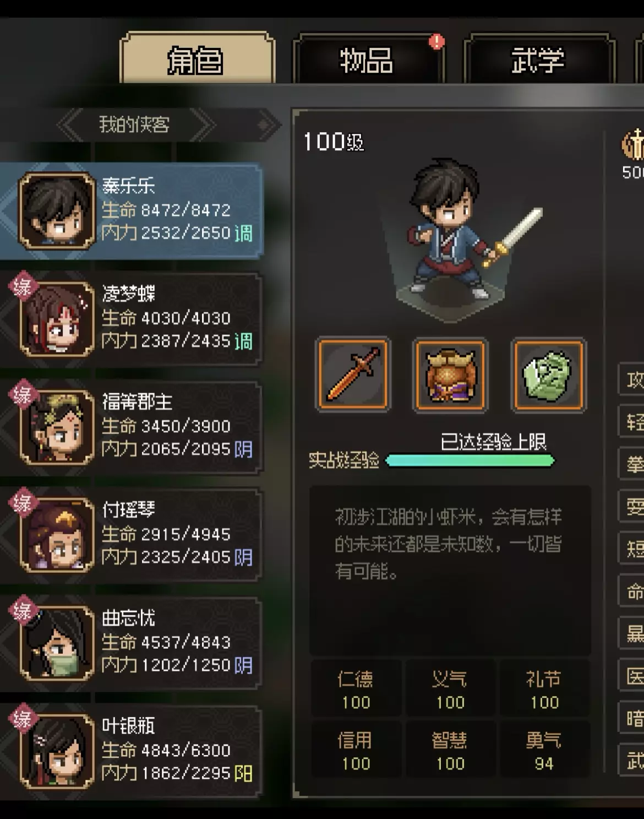
Task: Click the 仁德 attribute box
Action: click(x=356, y=689)
